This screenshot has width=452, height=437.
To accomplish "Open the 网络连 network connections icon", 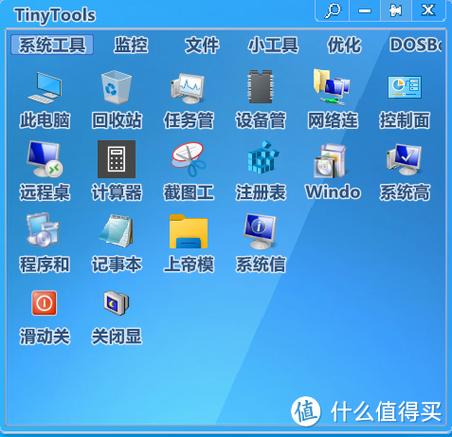I will [x=332, y=87].
